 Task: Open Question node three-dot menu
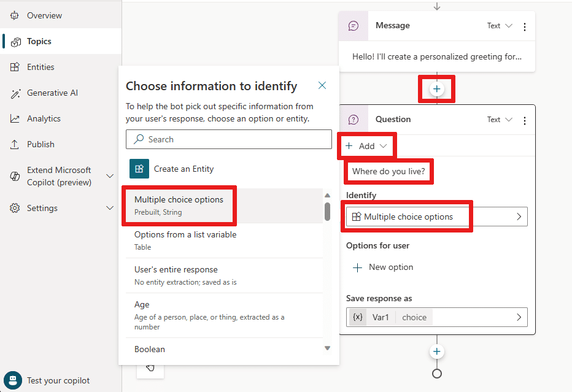point(525,121)
